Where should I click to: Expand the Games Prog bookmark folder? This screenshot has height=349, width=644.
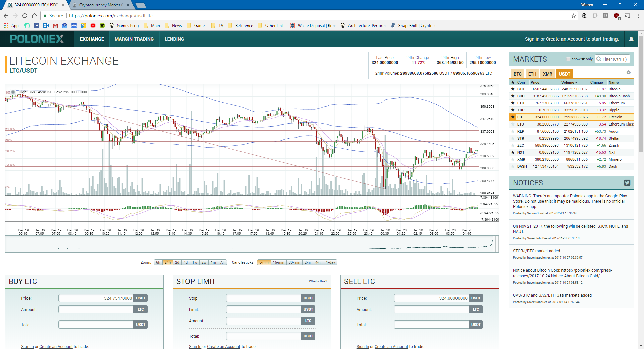tap(124, 26)
